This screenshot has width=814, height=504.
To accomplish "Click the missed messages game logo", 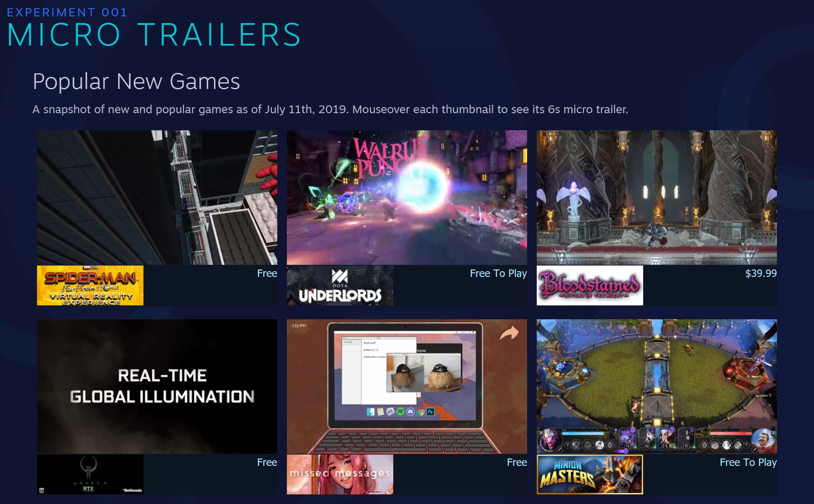I will point(340,474).
